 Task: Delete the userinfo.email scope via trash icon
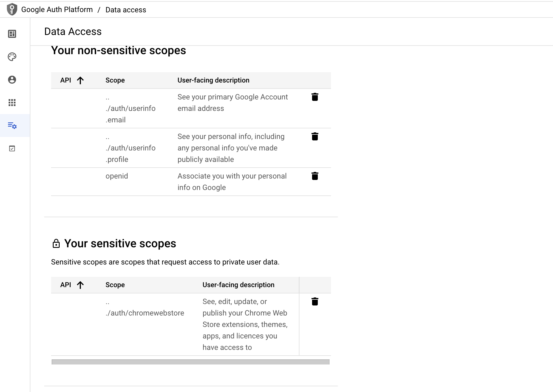click(x=315, y=97)
